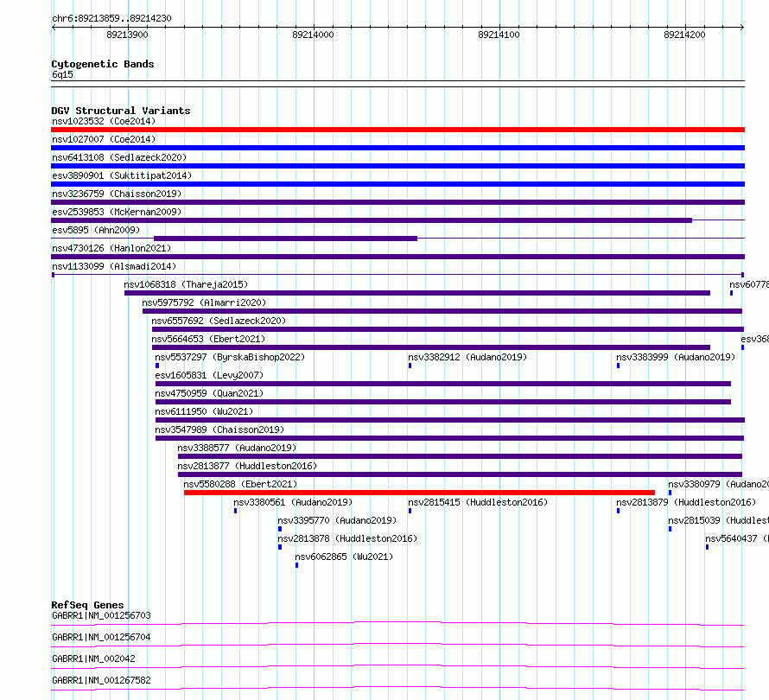Open the esv5895 (Ahn2009) label
Viewport: 769px width, 700px height.
[x=96, y=230]
